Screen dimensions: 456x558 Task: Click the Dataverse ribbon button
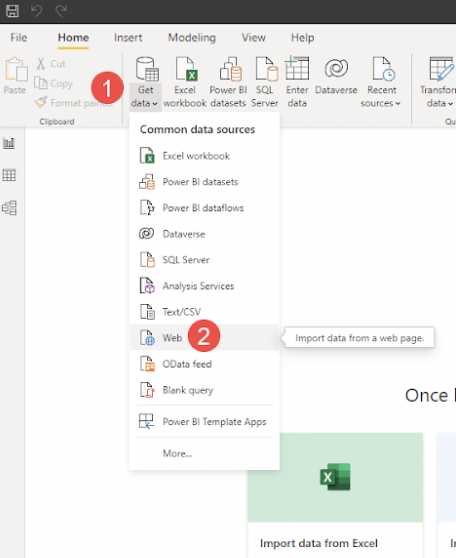click(336, 76)
